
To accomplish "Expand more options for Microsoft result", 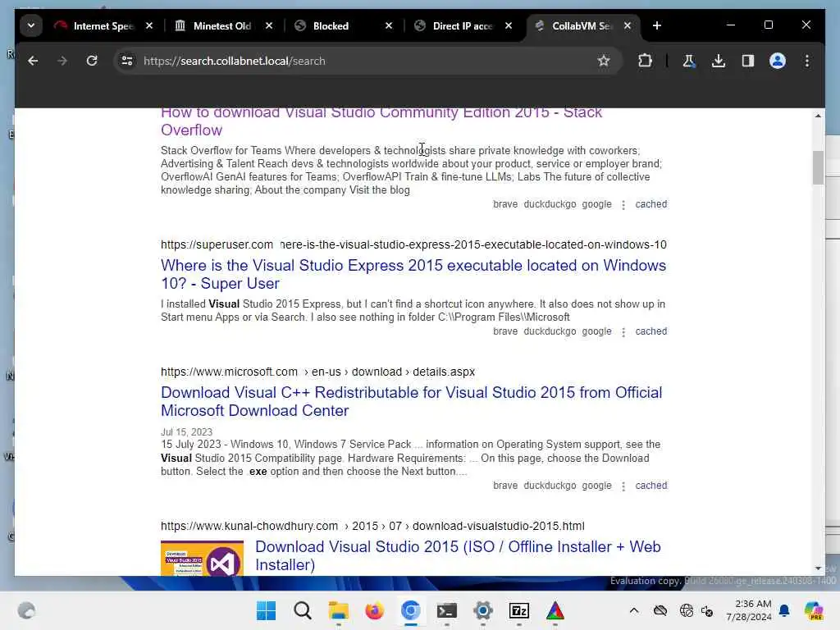I will 623,486.
